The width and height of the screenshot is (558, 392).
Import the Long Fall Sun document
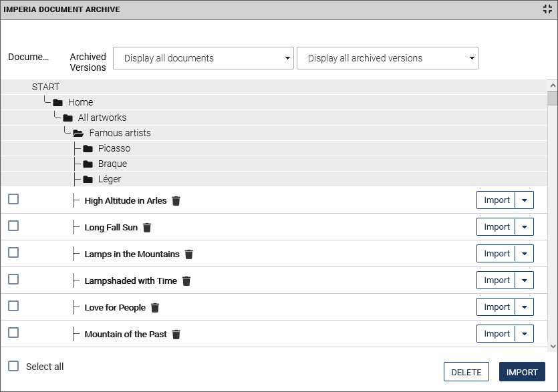496,227
